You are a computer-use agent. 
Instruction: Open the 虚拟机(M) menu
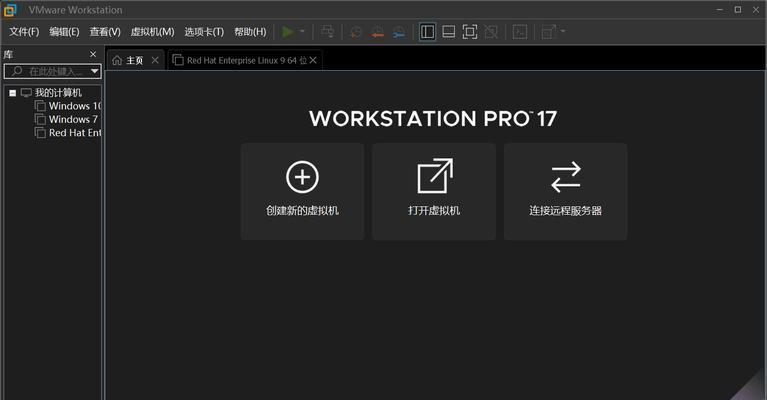[x=152, y=32]
